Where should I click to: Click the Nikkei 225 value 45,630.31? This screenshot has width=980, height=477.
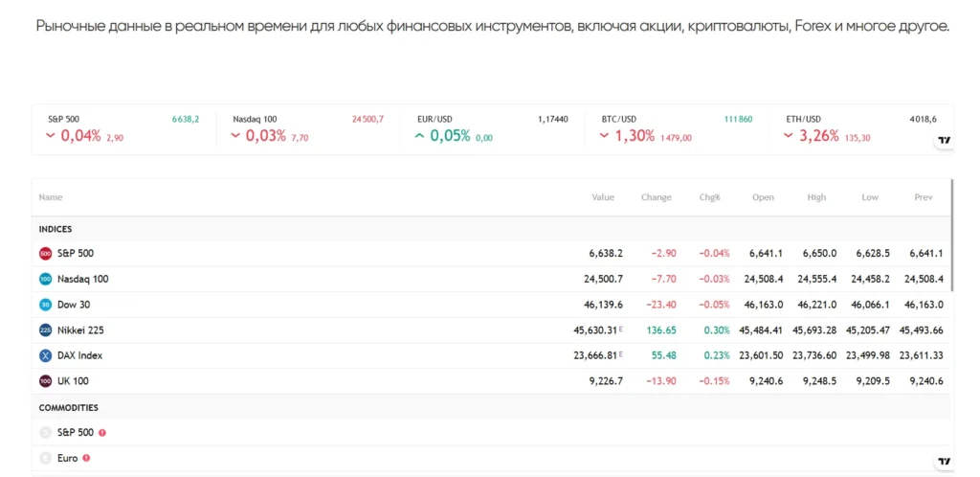coord(595,330)
